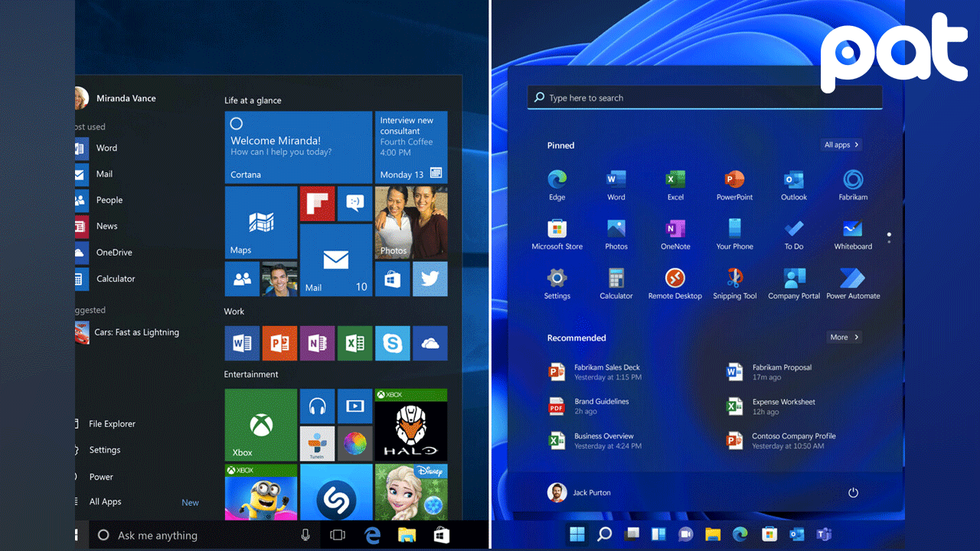The image size is (980, 551).
Task: Focus the Type here to search field
Action: [704, 97]
